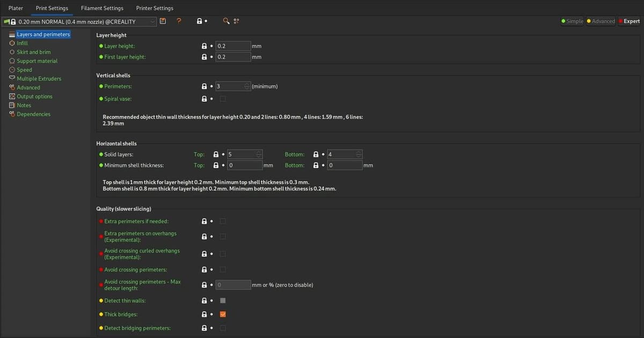This screenshot has height=338, width=644.
Task: Switch to the Print Settings tab
Action: [52, 8]
